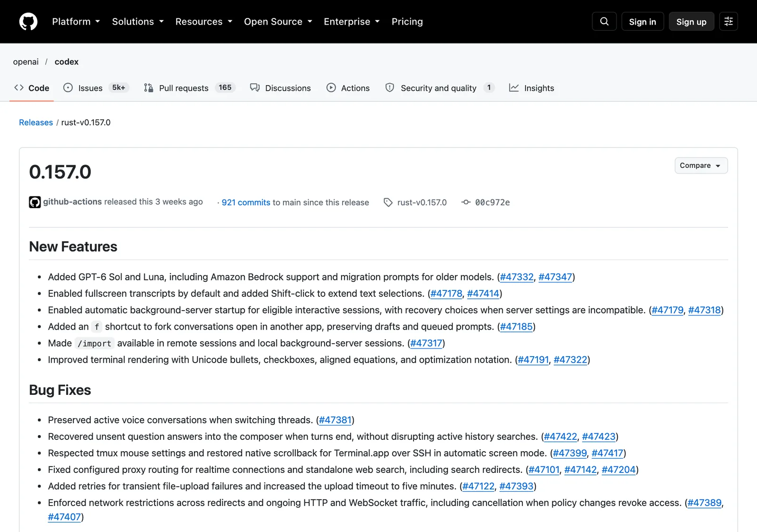Open the openai owner link
Image resolution: width=757 pixels, height=532 pixels.
coord(26,62)
